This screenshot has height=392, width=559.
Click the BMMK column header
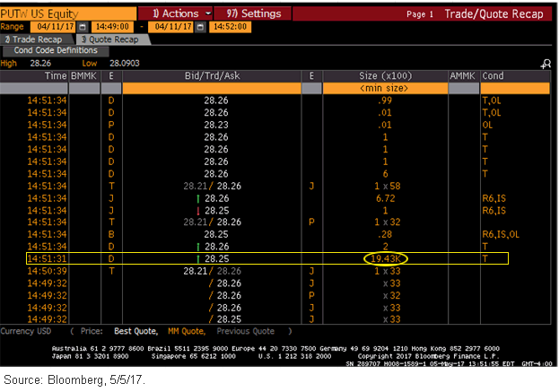84,76
